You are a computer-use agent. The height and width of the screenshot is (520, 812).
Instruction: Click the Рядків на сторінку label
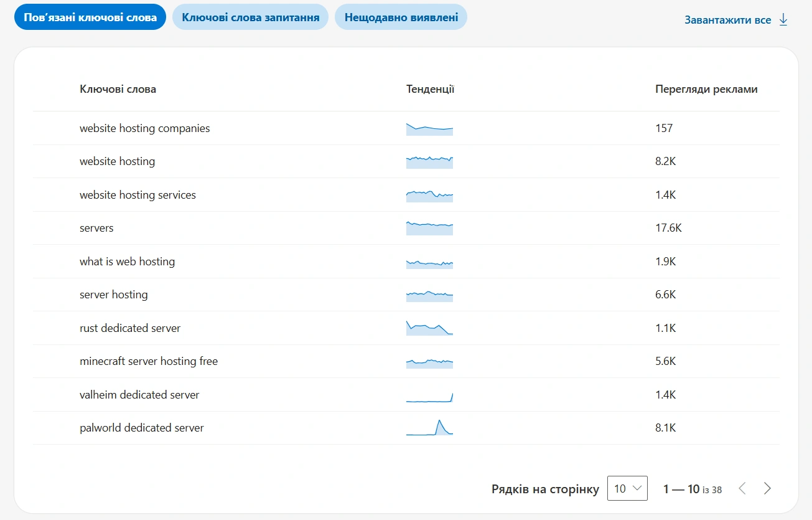[x=545, y=489]
